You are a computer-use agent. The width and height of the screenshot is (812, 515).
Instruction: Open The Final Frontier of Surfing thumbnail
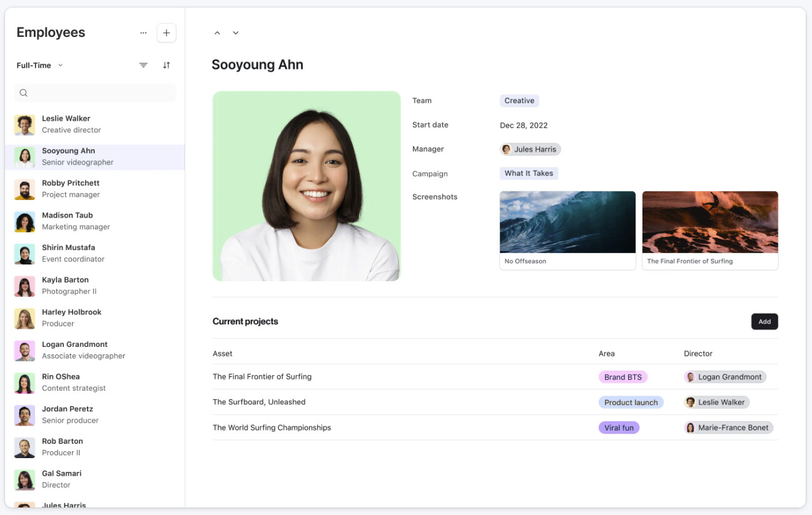coord(710,231)
